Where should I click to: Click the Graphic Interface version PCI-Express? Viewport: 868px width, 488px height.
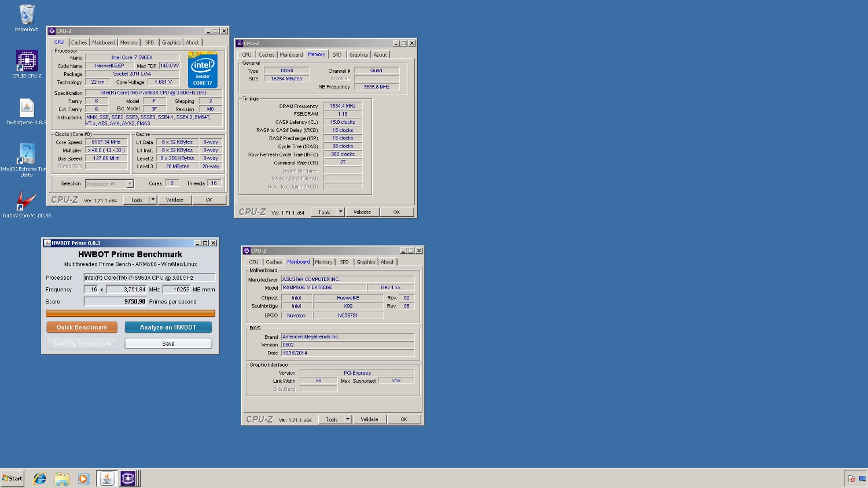click(x=357, y=373)
